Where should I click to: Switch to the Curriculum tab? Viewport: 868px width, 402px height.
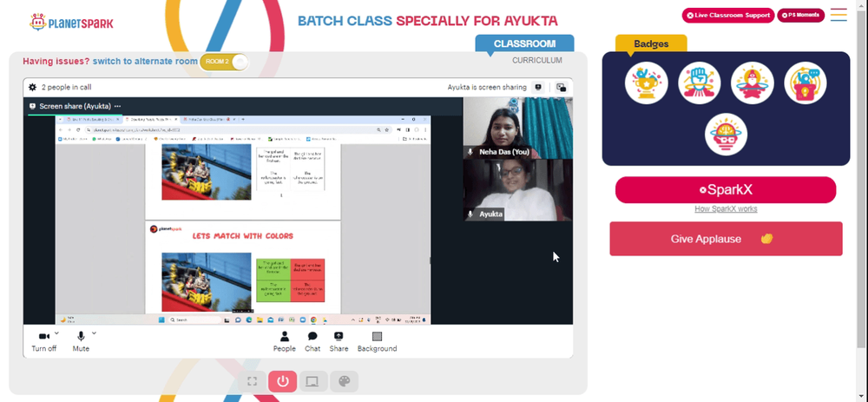(537, 61)
